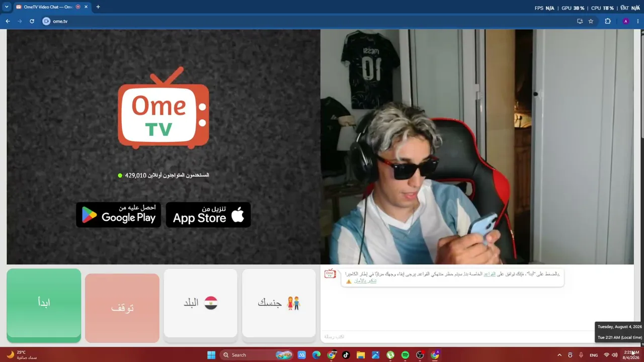The width and height of the screenshot is (644, 362).
Task: Open the taskbar clock showing 8/4/2026
Action: pyautogui.click(x=631, y=355)
